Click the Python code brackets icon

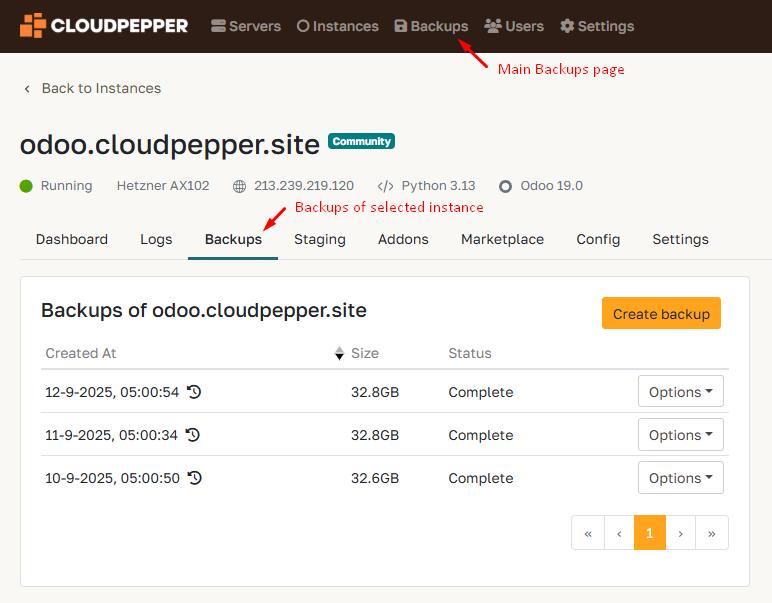pos(385,186)
